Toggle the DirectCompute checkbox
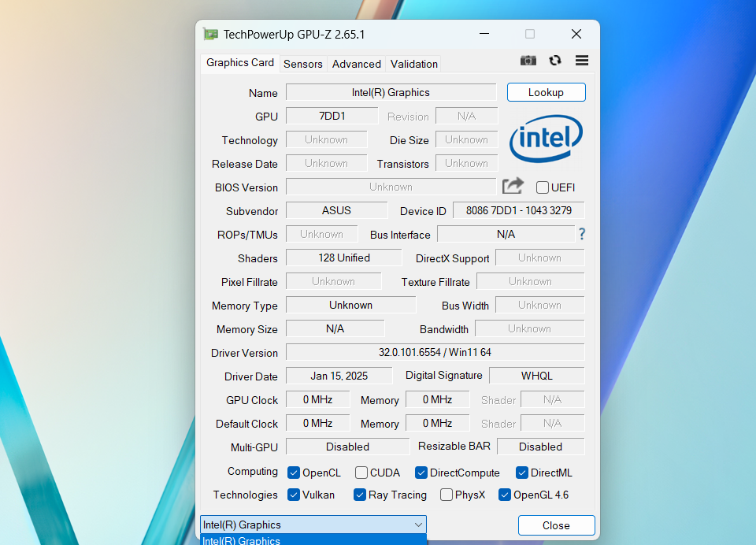 (421, 473)
